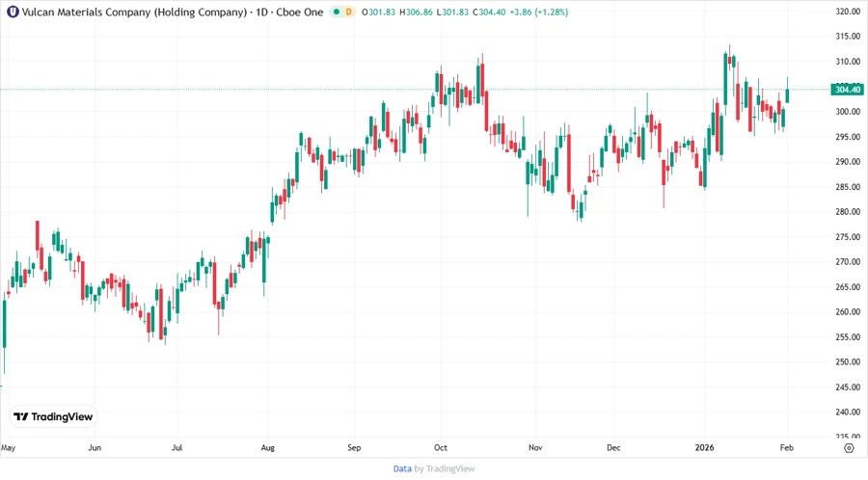
Task: Click the 2026 label on time axis
Action: [x=705, y=447]
